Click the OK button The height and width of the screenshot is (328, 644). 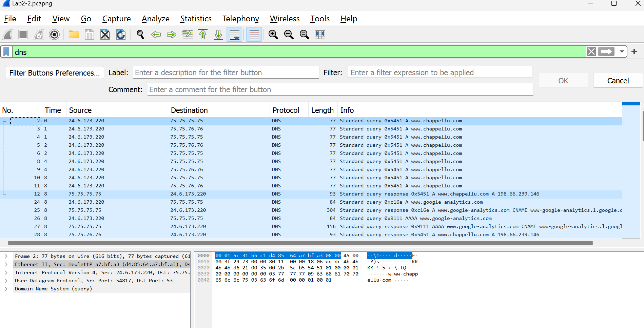click(x=563, y=81)
